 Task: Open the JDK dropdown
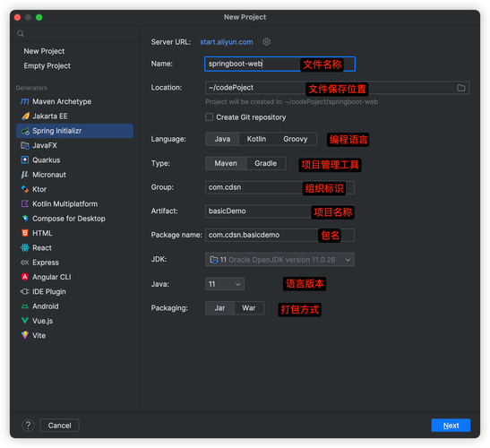tap(279, 260)
